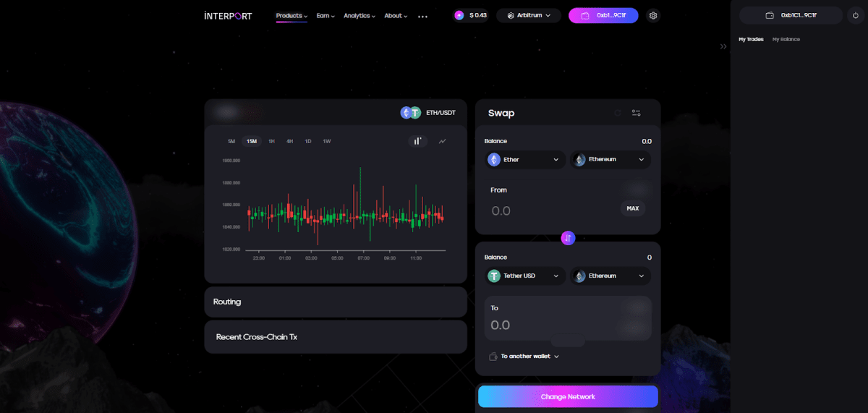Click the MAX button
This screenshot has width=868, height=413.
click(x=633, y=208)
